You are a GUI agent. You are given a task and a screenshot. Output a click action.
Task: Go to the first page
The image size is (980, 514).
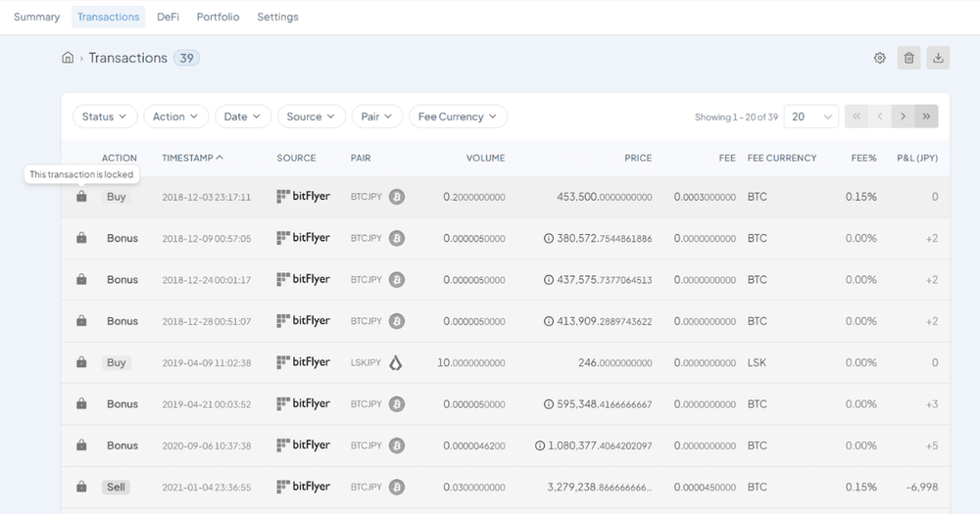point(857,117)
